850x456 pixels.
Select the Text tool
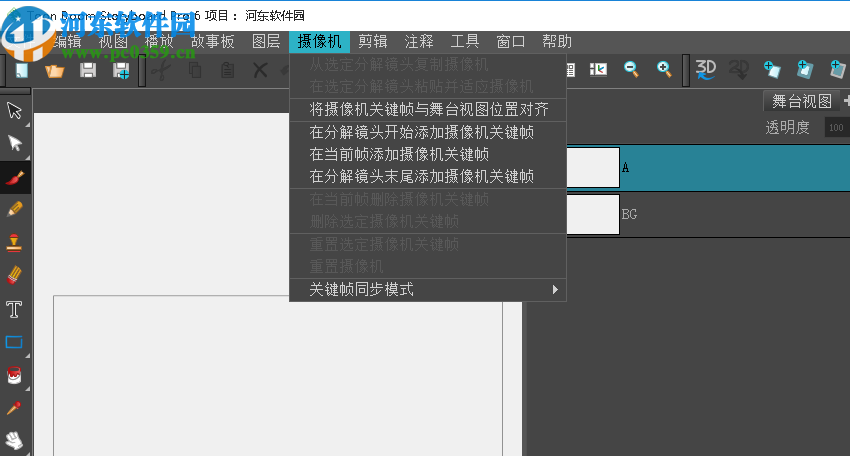(14, 309)
